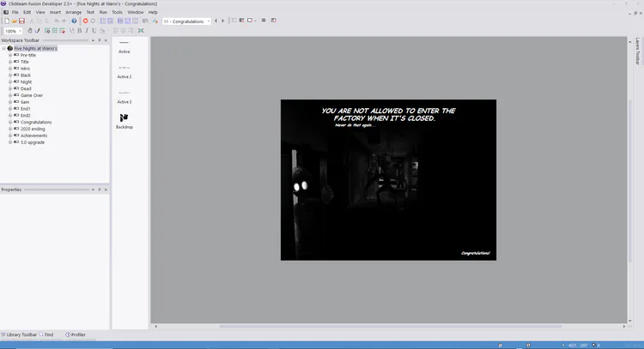The height and width of the screenshot is (349, 644).
Task: Toggle Italic text formatting
Action: tap(87, 31)
